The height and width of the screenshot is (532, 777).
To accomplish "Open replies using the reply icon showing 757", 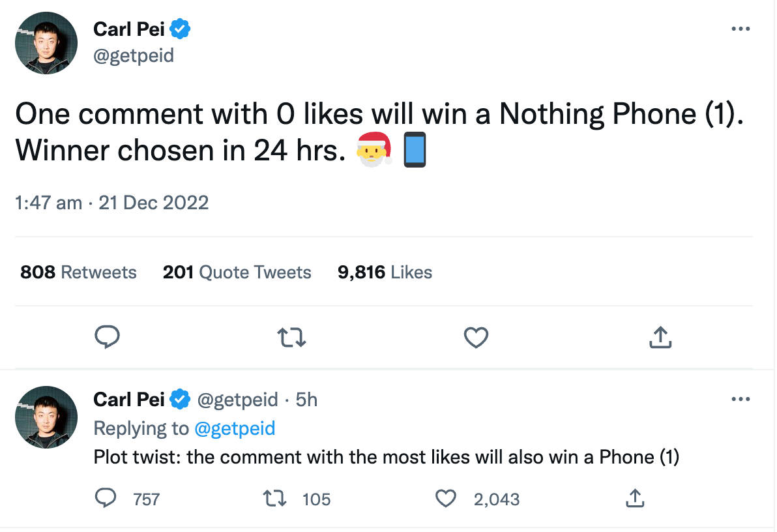I will (106, 499).
